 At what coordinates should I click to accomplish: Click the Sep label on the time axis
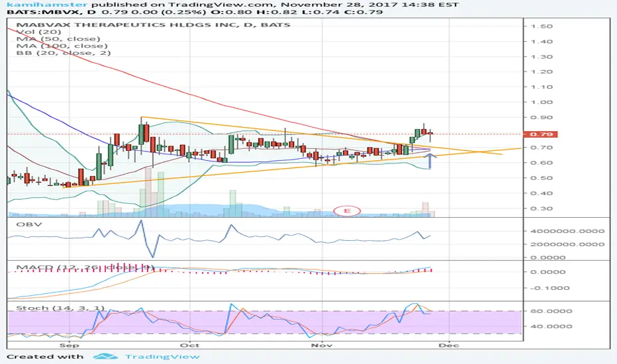[x=70, y=345]
